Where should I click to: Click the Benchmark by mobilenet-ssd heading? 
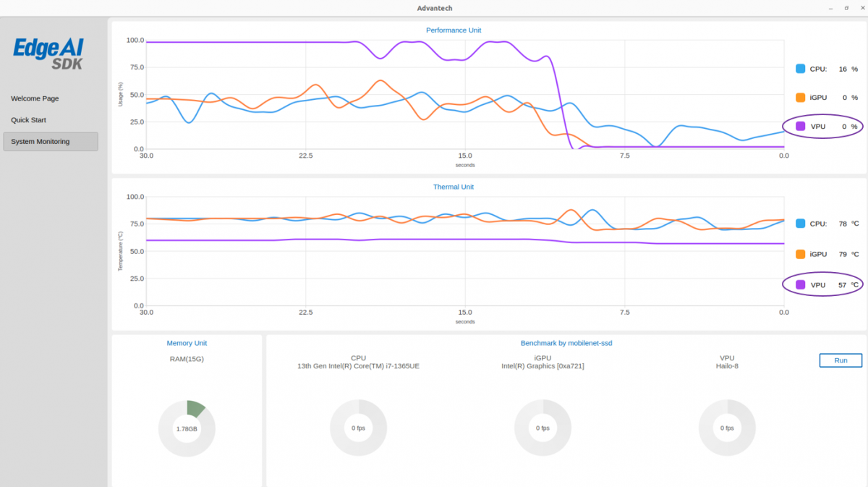coord(566,343)
